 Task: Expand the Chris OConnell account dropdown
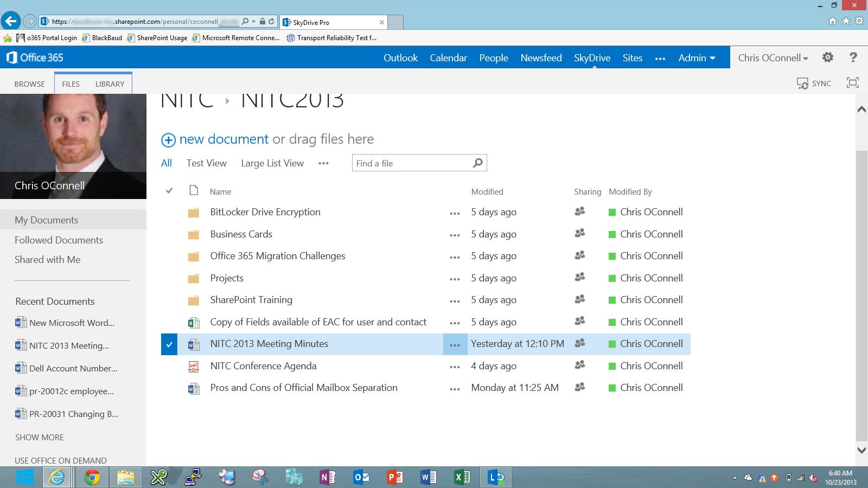[x=773, y=57]
